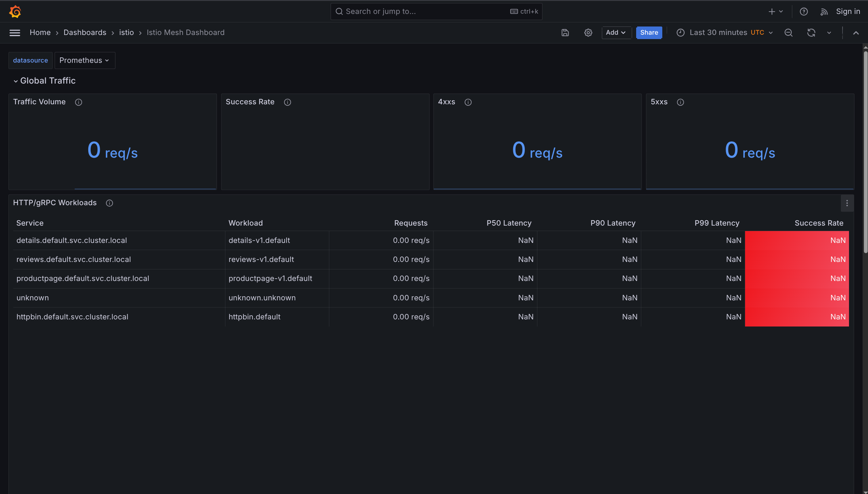Share the current dashboard
The height and width of the screenshot is (494, 868).
pyautogui.click(x=648, y=33)
